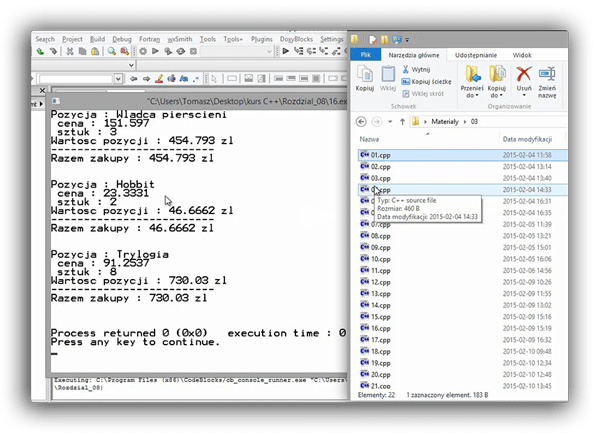The width and height of the screenshot is (600, 433).
Task: Sort files by the Nazwa column header
Action: tap(370, 139)
